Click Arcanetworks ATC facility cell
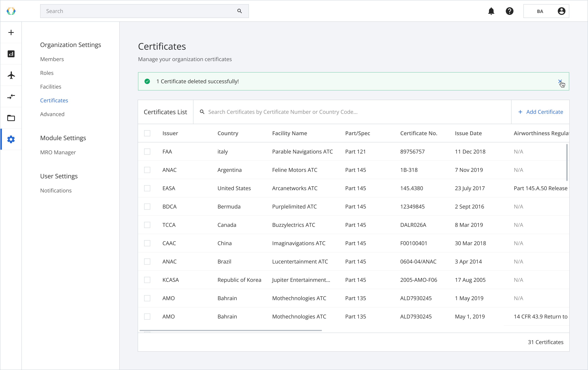 295,188
